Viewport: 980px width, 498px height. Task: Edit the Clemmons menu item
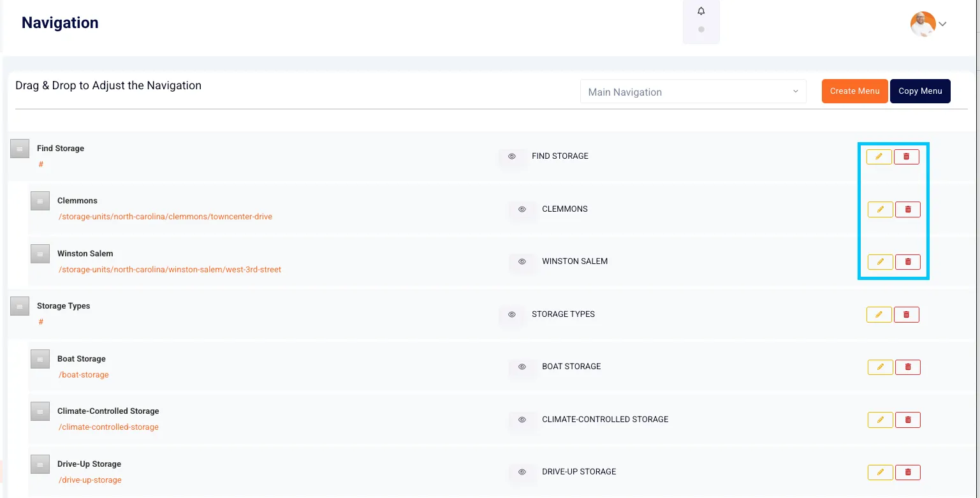coord(880,209)
